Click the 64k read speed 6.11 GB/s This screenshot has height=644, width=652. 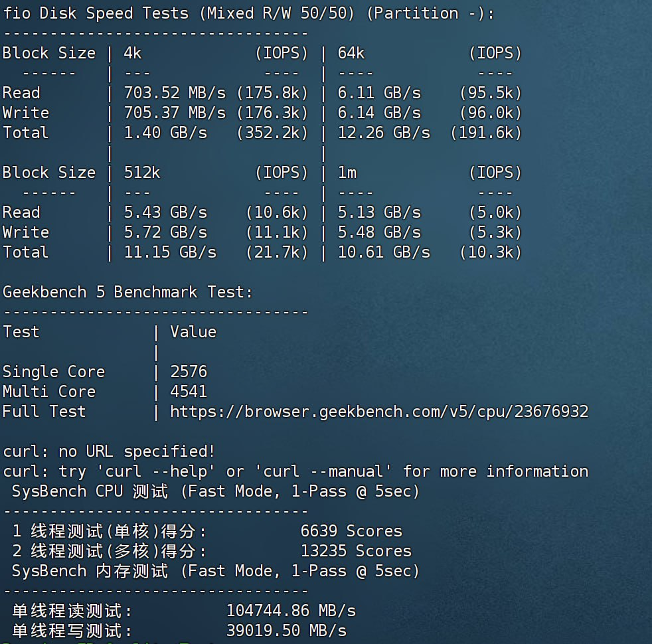coord(379,93)
